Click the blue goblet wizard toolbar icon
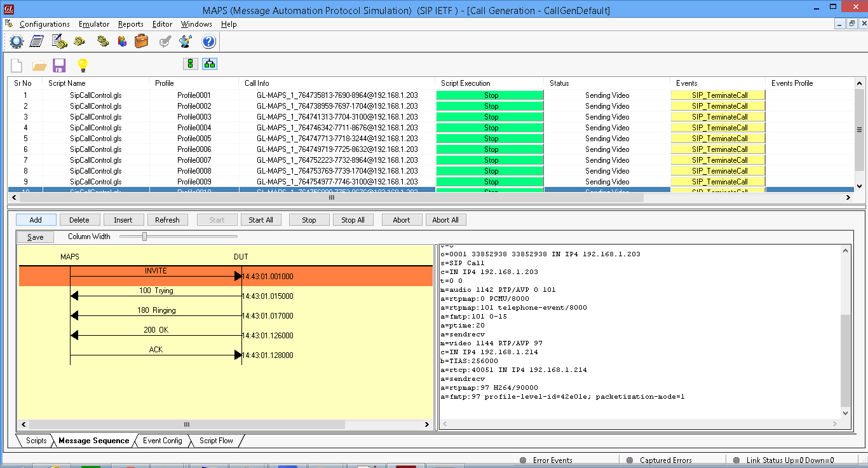 coord(186,42)
